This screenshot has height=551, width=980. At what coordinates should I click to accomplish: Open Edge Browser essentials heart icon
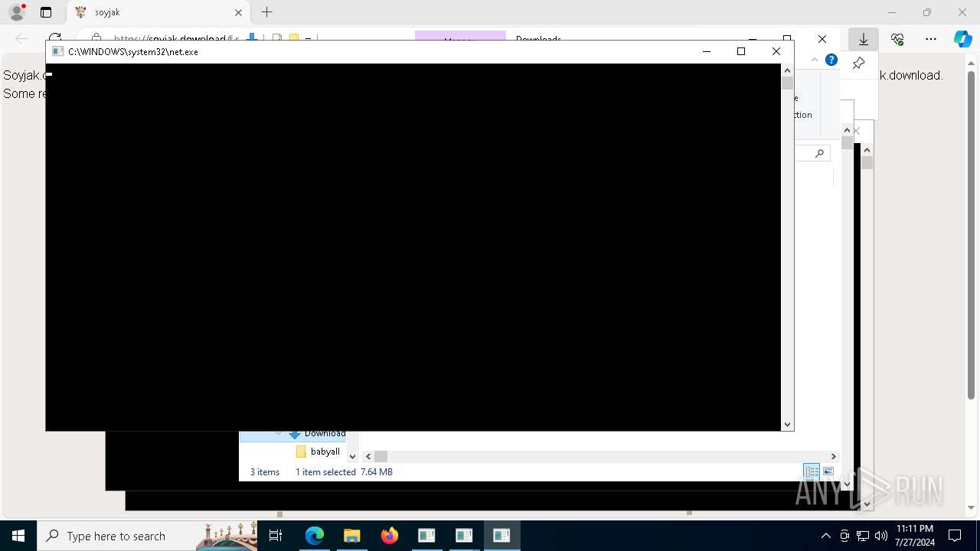897,39
